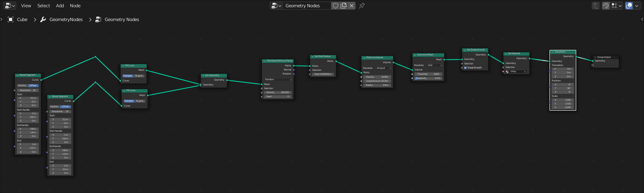Click the Curve output socket of first Bezier Segment
Viewport: 644px width, 193px height.
point(41,80)
